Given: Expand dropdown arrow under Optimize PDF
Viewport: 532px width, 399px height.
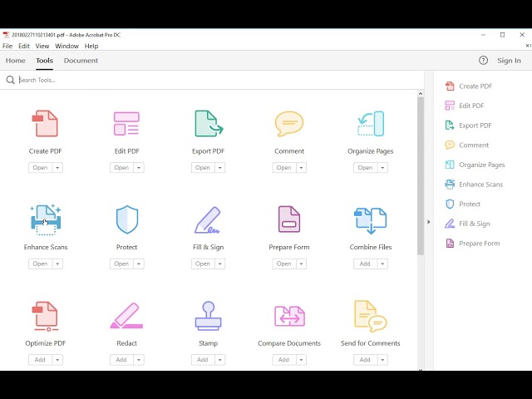Looking at the screenshot, I should pyautogui.click(x=57, y=360).
